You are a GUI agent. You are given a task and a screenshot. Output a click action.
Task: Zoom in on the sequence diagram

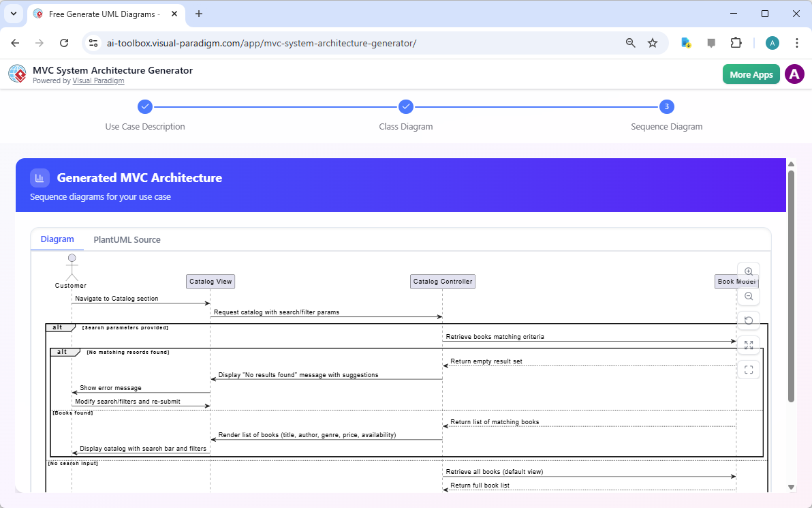pyautogui.click(x=749, y=271)
